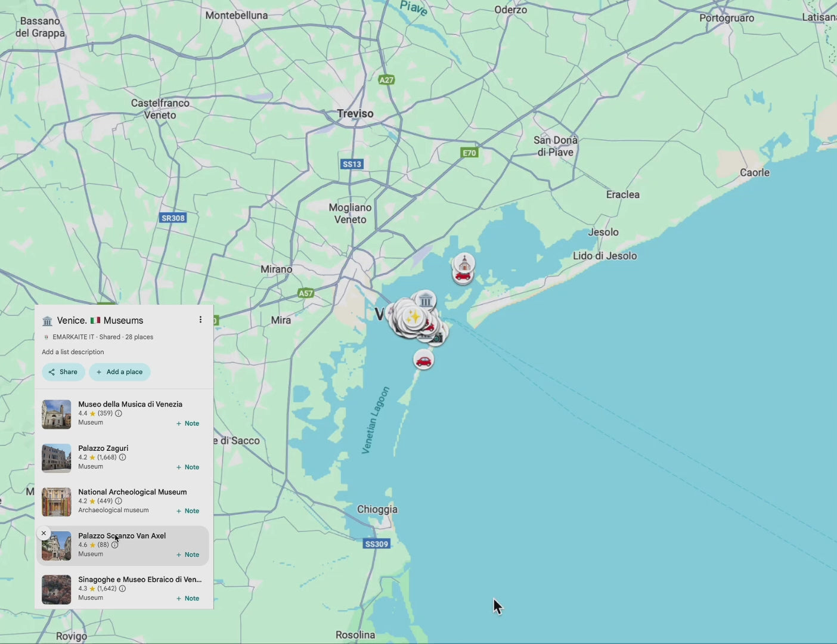This screenshot has width=837, height=644.
Task: Click the church marker near Lido di Jesolo
Action: (x=463, y=264)
